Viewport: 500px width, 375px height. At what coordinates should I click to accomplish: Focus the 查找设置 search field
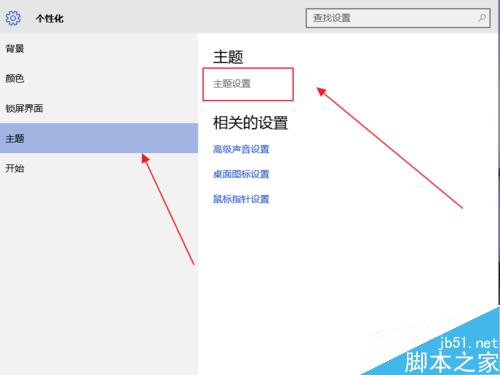398,18
